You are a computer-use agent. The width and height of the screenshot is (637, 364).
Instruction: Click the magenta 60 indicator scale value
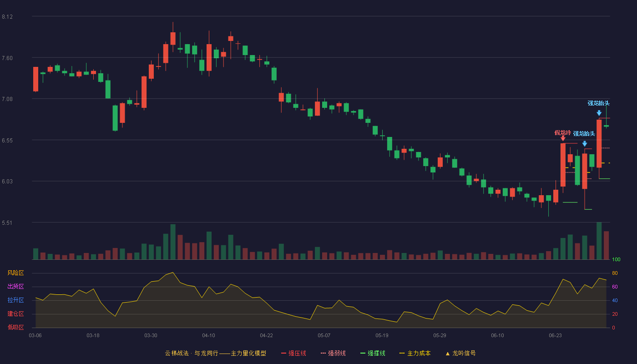pyautogui.click(x=615, y=287)
